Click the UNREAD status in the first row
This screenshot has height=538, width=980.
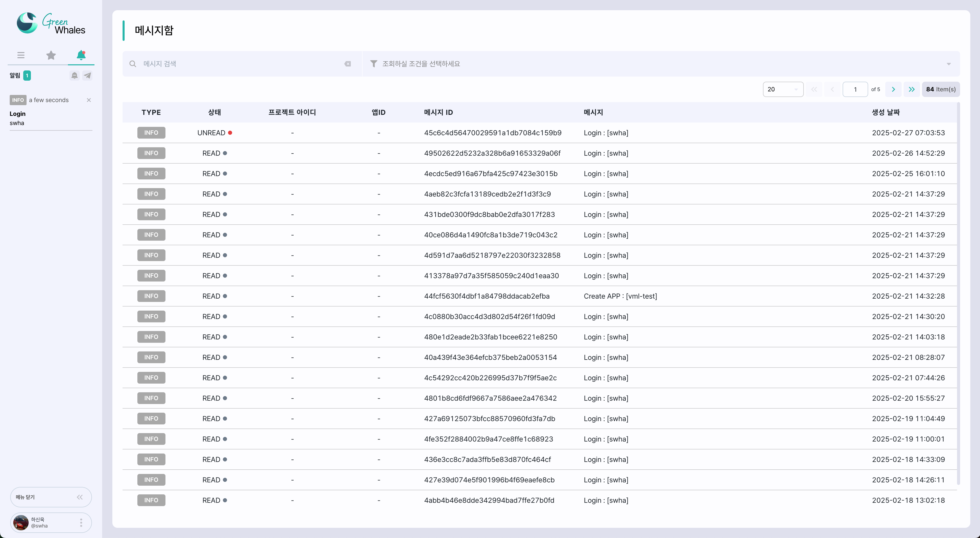(214, 133)
